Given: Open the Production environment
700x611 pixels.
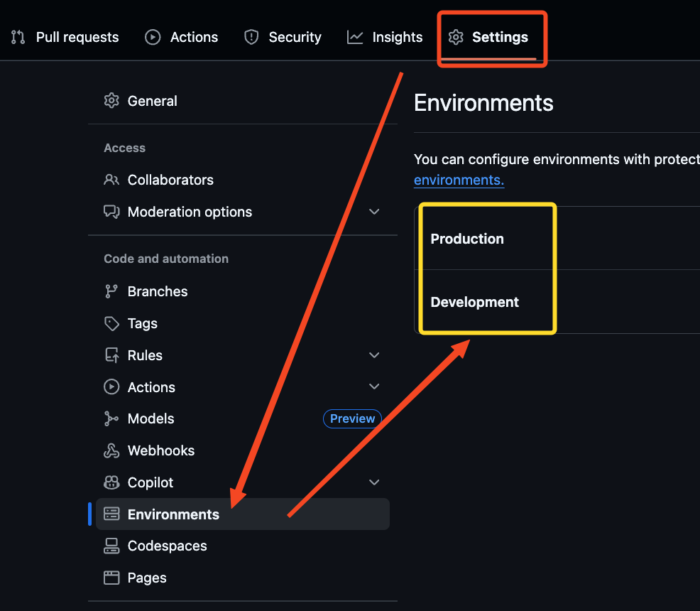Looking at the screenshot, I should coord(467,239).
